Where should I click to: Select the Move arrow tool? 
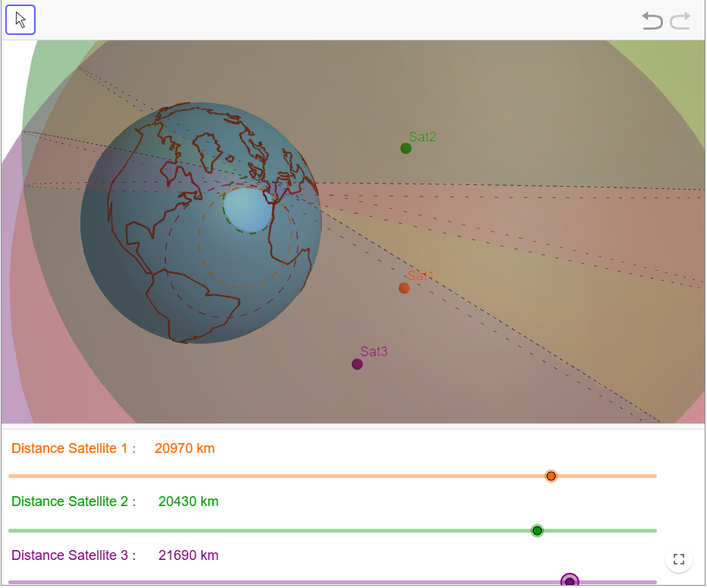(x=20, y=20)
